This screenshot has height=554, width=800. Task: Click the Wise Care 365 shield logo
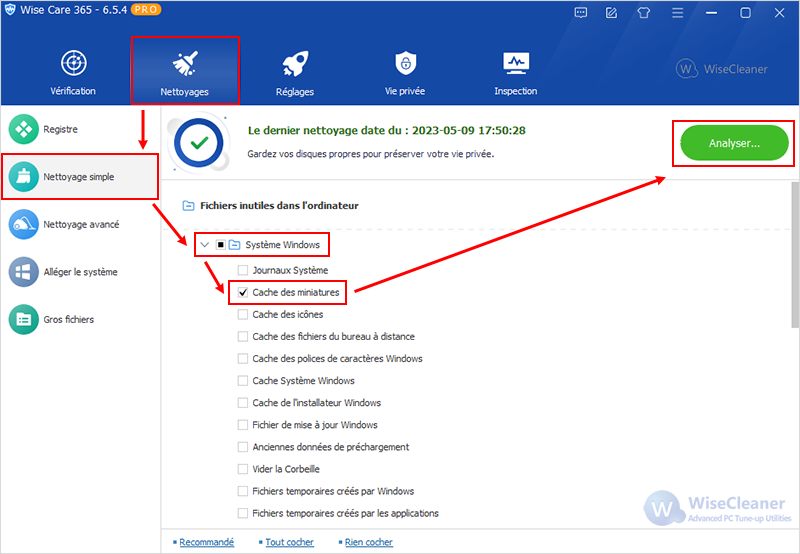pos(10,10)
